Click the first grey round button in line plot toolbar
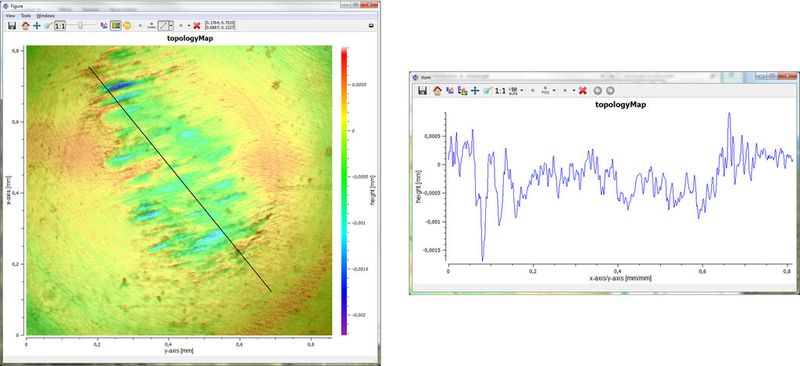The height and width of the screenshot is (366, 800). [597, 90]
